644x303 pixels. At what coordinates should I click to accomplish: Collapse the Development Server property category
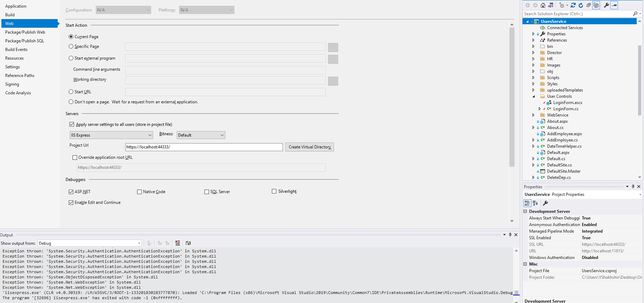pyautogui.click(x=525, y=211)
